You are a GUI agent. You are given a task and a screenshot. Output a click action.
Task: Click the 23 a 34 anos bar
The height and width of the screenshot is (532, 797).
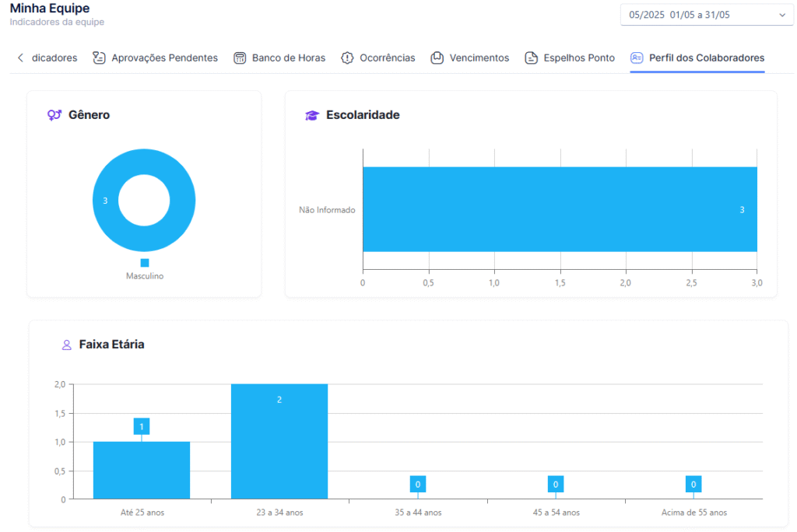click(279, 442)
